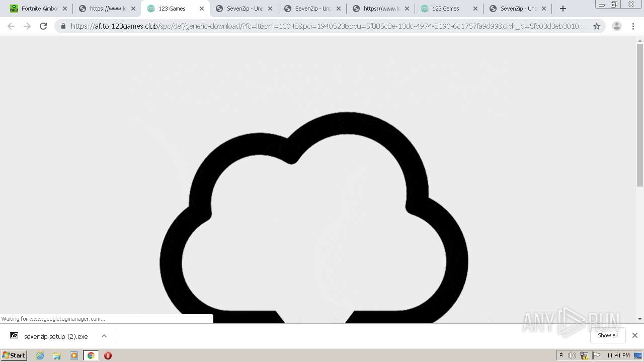Switch to the second SevenZip tab
Image resolution: width=644 pixels, height=362 pixels.
point(312,9)
